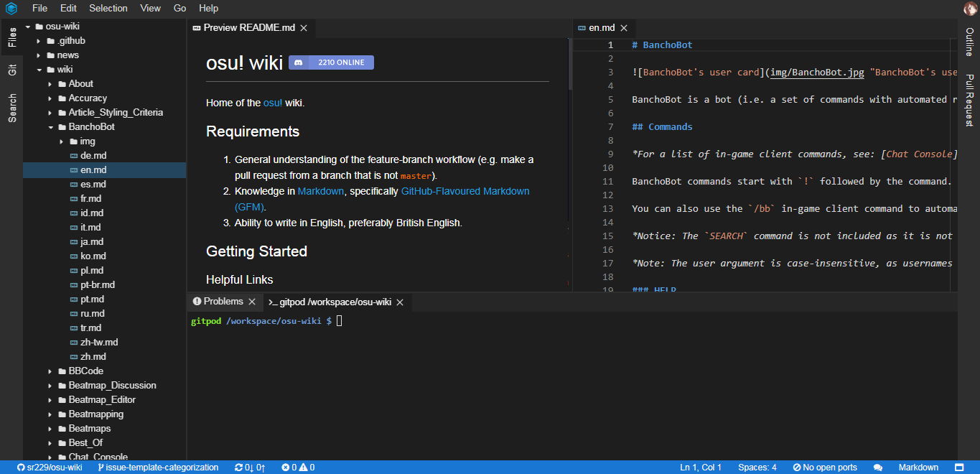980x474 pixels.
Task: Open the Search sidebar panel
Action: click(12, 108)
